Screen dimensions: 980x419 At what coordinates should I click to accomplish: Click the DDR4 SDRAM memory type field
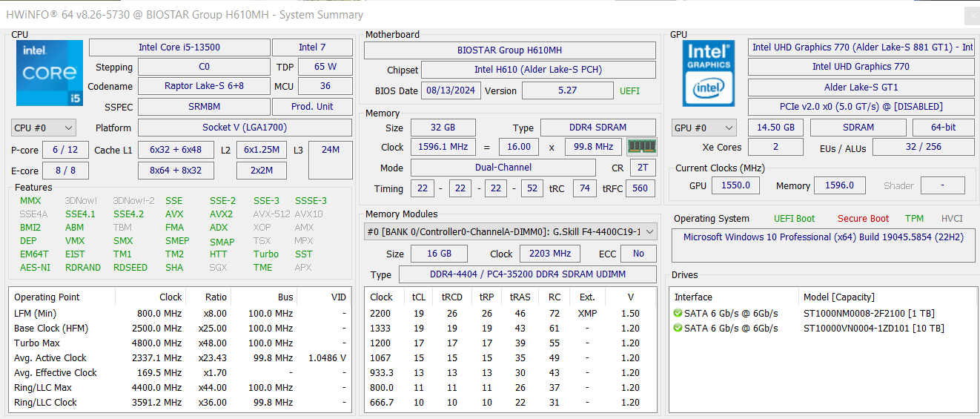click(597, 128)
